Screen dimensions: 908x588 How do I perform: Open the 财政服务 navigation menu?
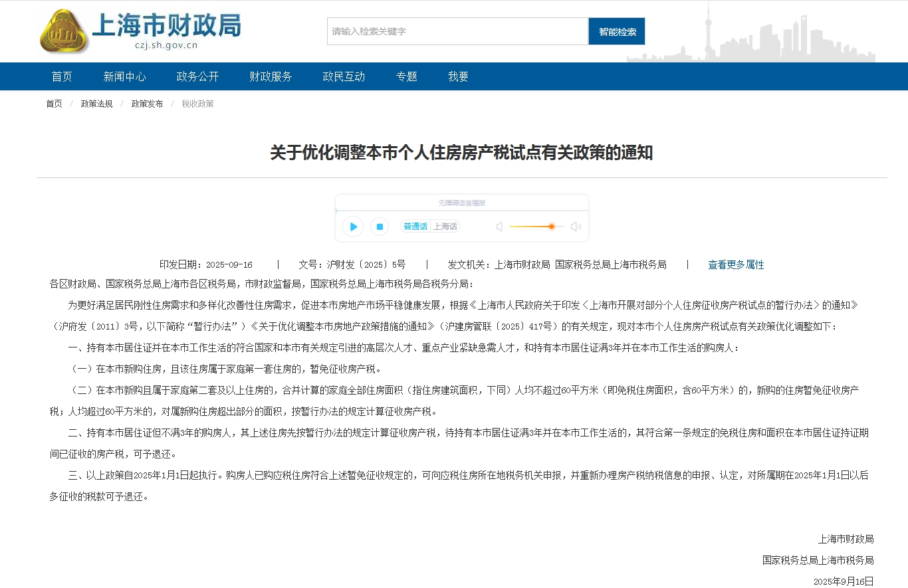271,76
